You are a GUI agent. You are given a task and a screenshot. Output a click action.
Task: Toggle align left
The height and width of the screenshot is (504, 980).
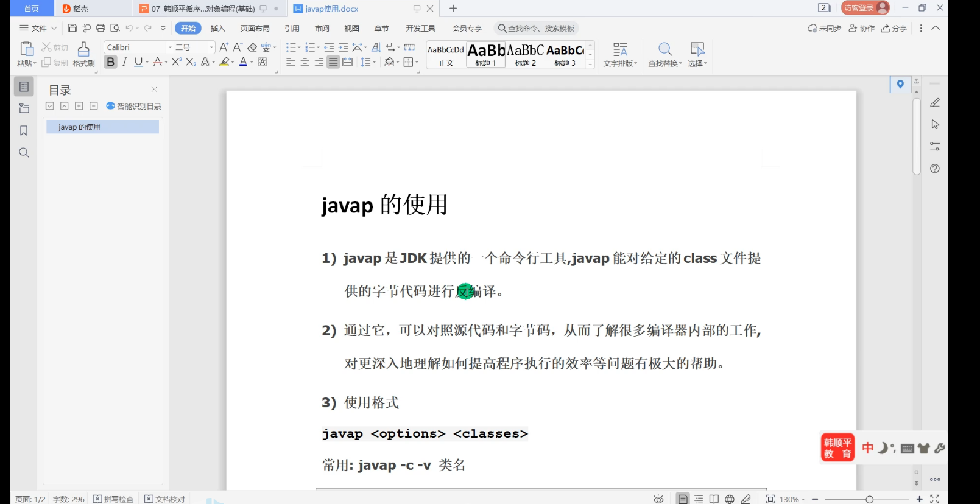[291, 61]
